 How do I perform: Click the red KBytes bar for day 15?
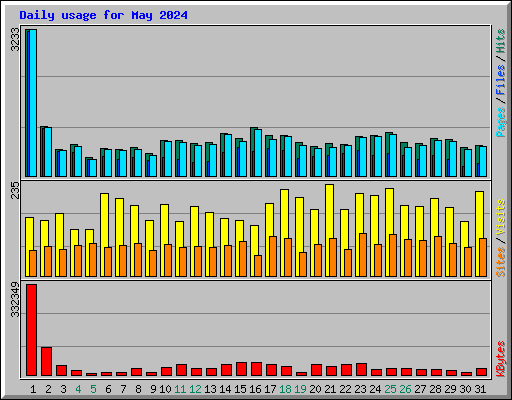click(242, 369)
